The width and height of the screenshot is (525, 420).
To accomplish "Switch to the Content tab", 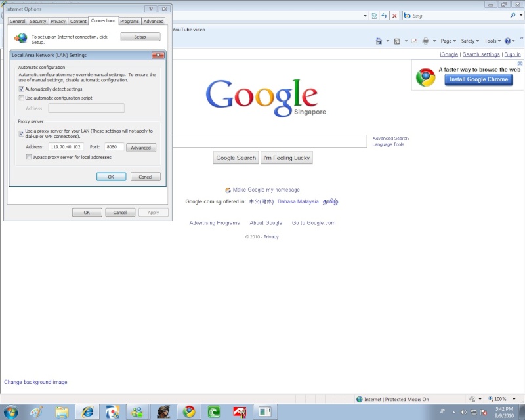I will pyautogui.click(x=78, y=21).
